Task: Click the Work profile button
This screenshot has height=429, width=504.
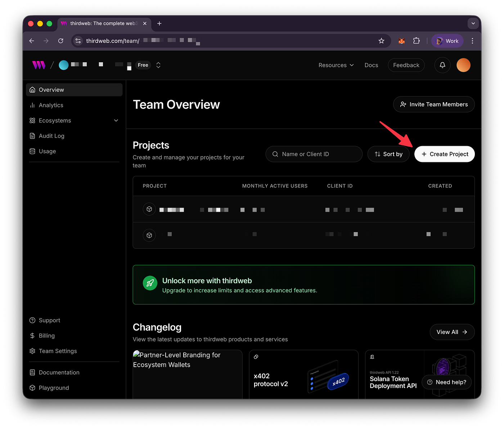Action: click(x=447, y=41)
